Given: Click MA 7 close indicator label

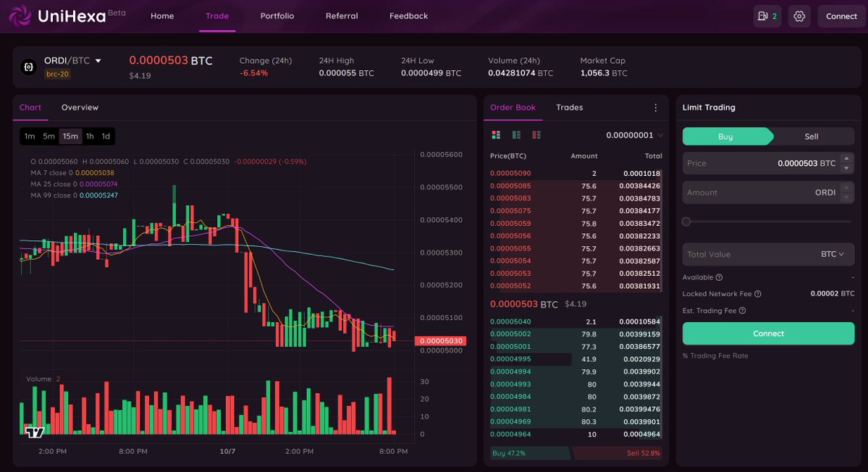Looking at the screenshot, I should [x=72, y=172].
